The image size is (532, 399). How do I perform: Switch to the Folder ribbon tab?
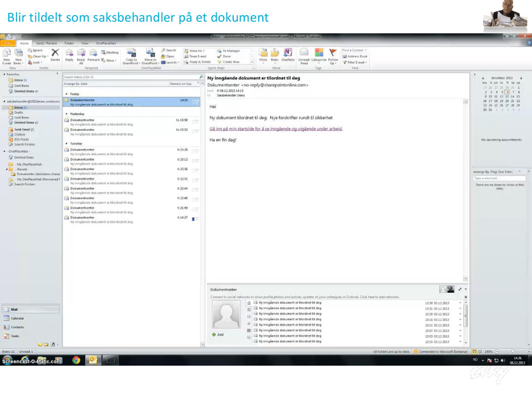(x=69, y=44)
